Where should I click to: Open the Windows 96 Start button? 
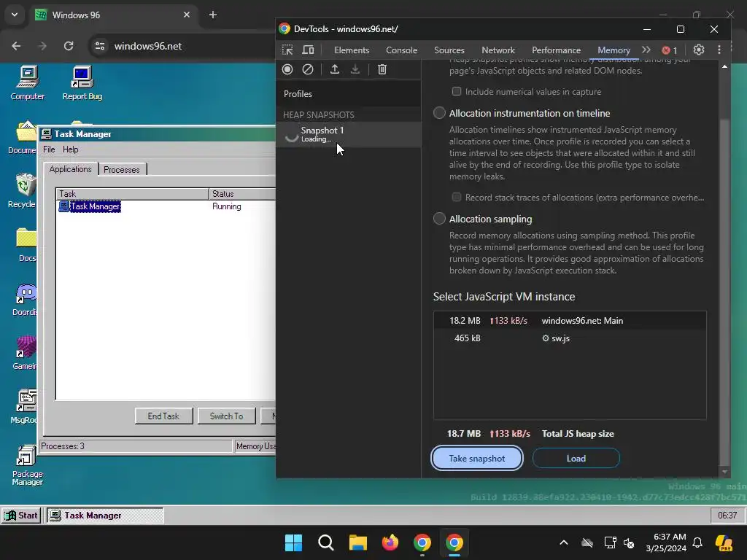pos(21,516)
